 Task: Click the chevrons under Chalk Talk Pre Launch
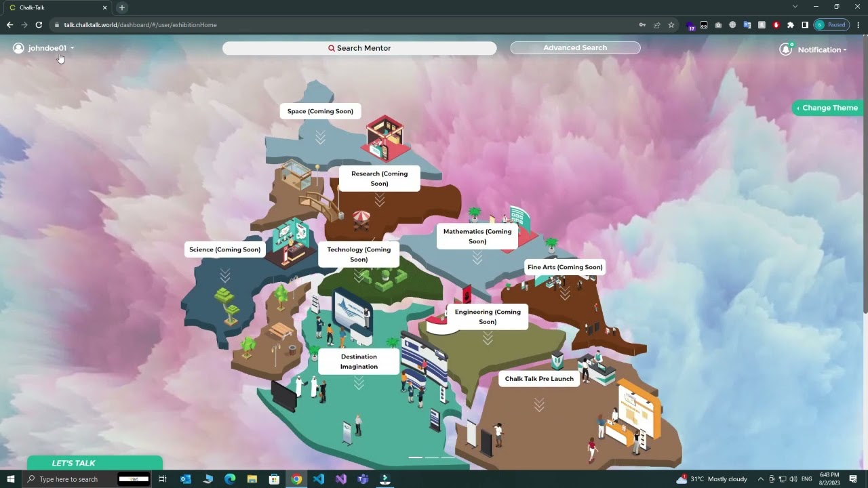[x=539, y=405]
